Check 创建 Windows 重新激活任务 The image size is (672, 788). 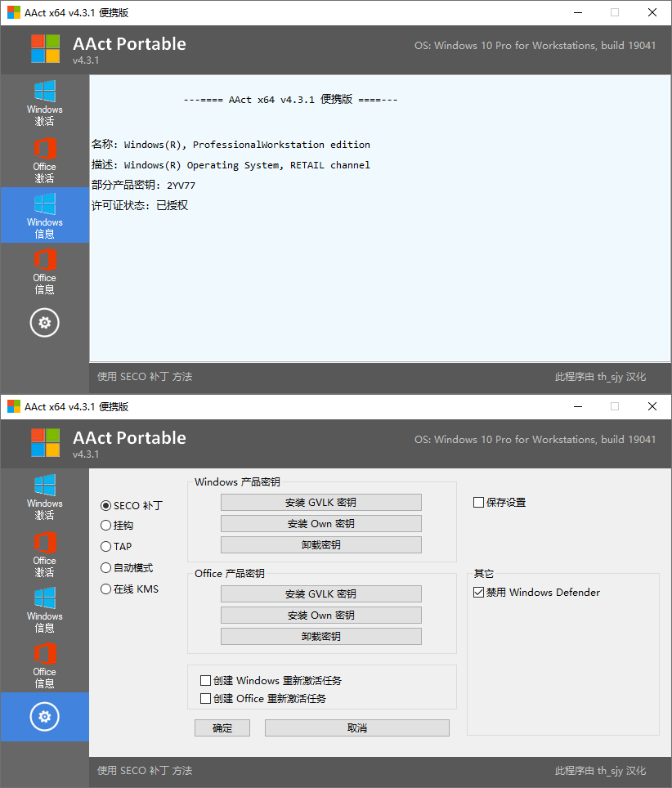coord(271,680)
